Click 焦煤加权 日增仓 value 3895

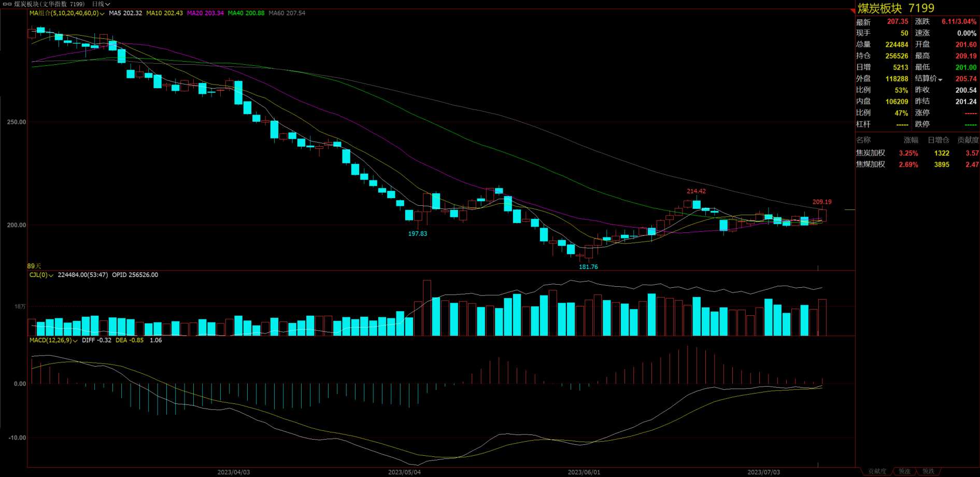click(942, 165)
